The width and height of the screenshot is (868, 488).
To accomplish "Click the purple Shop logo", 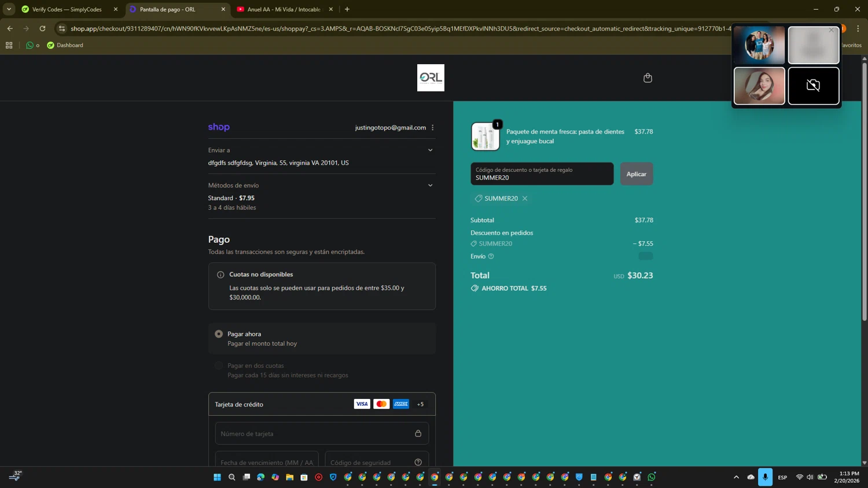I will point(219,127).
